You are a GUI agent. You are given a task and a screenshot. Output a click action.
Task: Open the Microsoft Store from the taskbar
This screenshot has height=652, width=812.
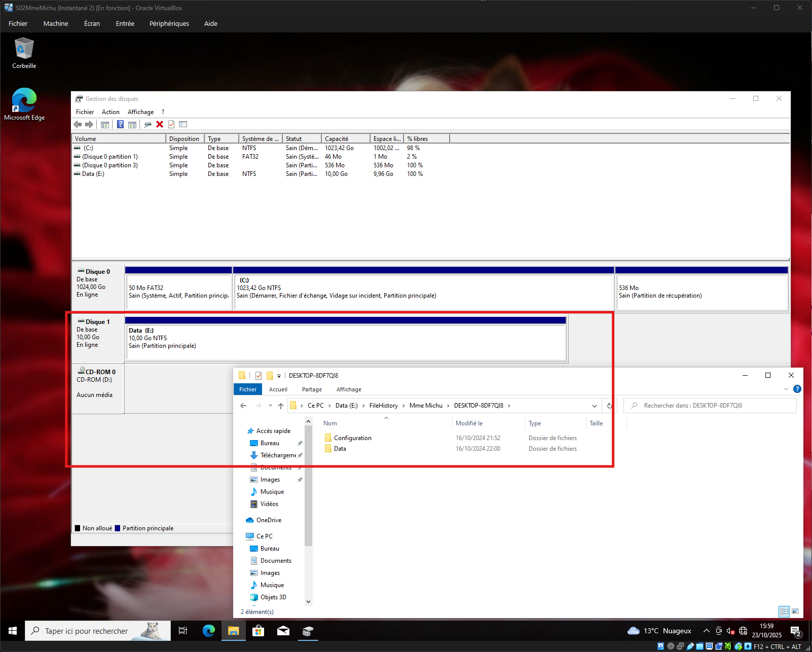(x=259, y=631)
